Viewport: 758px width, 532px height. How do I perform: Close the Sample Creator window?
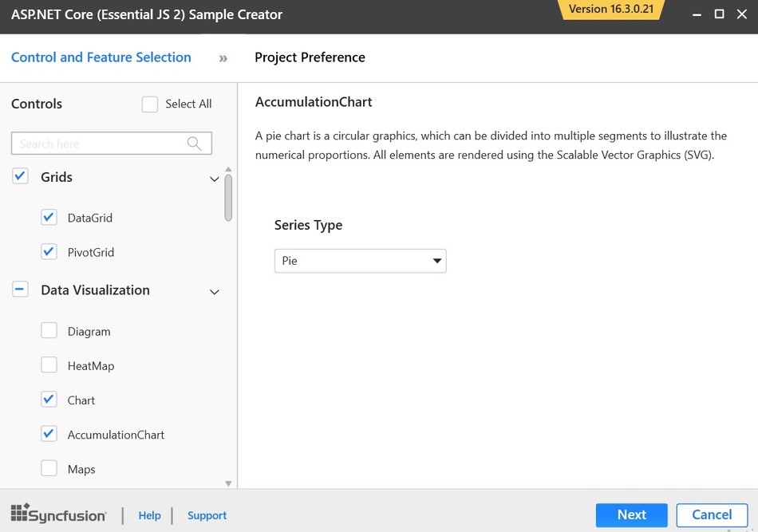click(742, 14)
